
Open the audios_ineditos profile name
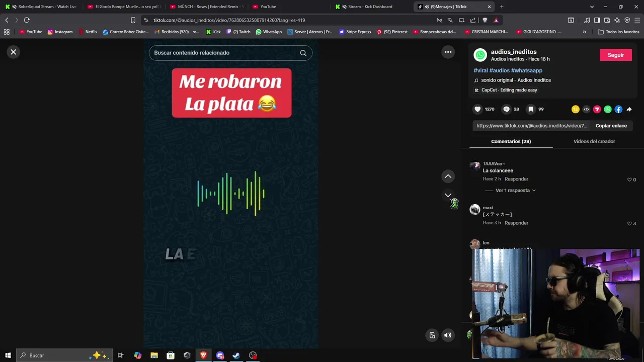tap(514, 52)
